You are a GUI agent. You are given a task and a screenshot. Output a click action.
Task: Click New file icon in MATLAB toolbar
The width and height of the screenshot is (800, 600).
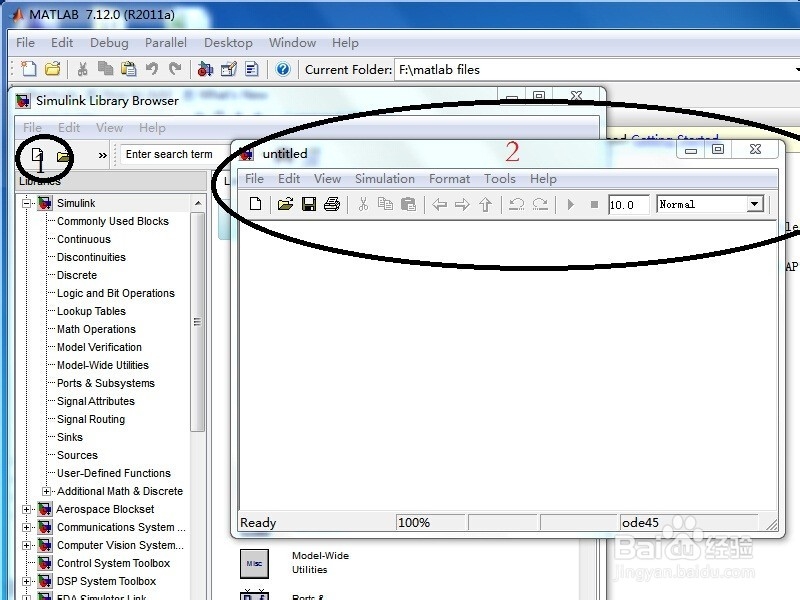(x=29, y=69)
